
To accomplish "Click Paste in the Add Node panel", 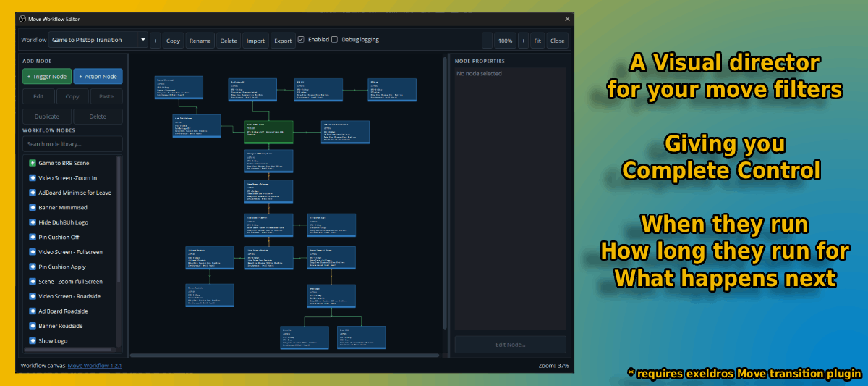I will [106, 96].
